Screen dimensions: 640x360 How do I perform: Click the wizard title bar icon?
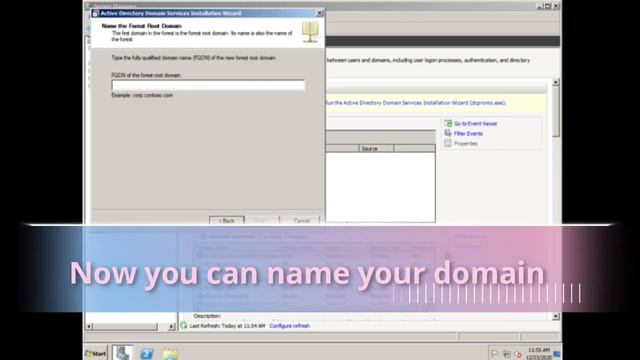[x=95, y=13]
